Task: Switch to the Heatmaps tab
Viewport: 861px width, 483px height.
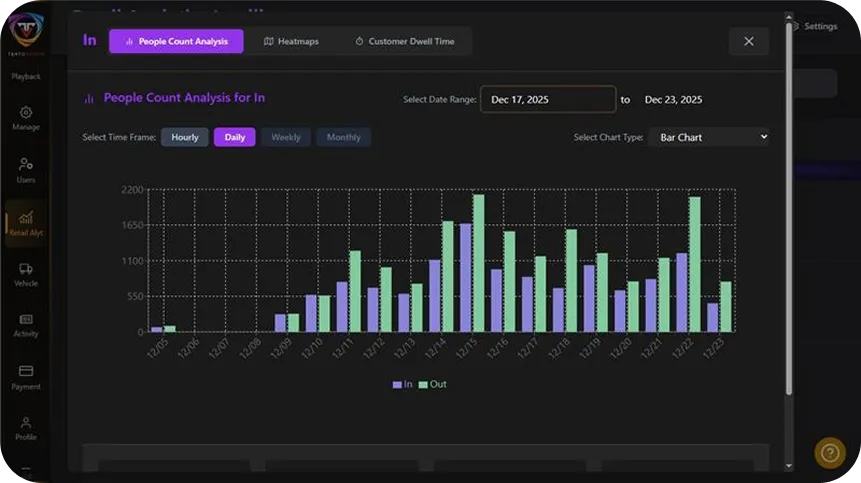Action: (x=291, y=41)
